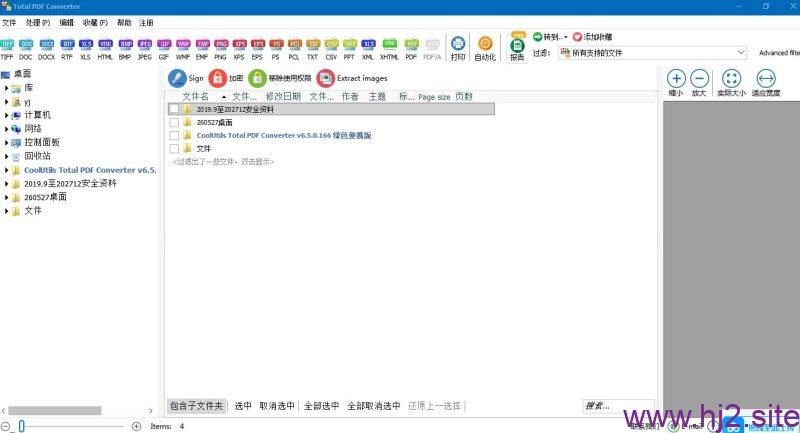
Task: Click 选中 (Check) button
Action: pyautogui.click(x=243, y=406)
